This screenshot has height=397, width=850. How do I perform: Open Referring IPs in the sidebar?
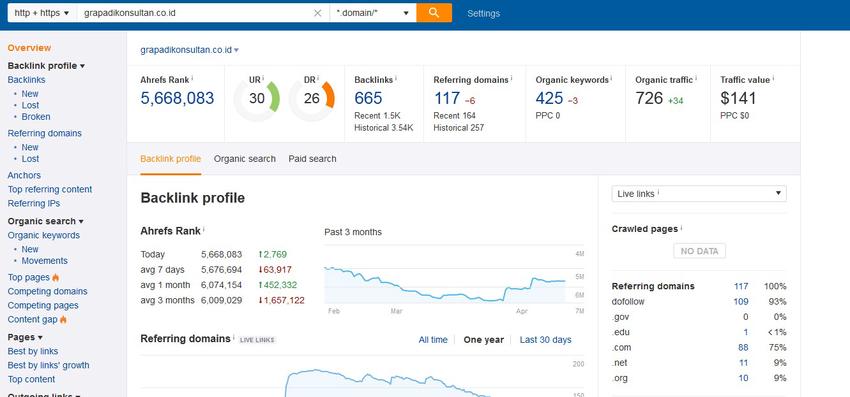(x=34, y=203)
